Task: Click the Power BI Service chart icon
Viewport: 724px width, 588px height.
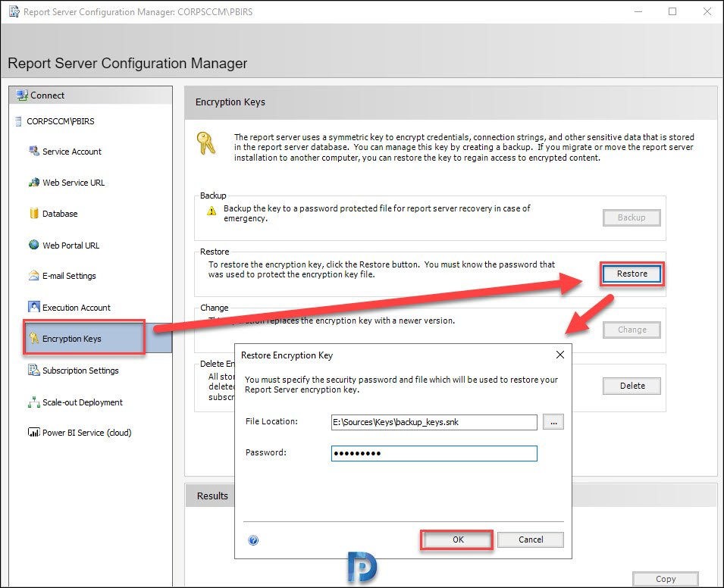Action: coord(33,433)
